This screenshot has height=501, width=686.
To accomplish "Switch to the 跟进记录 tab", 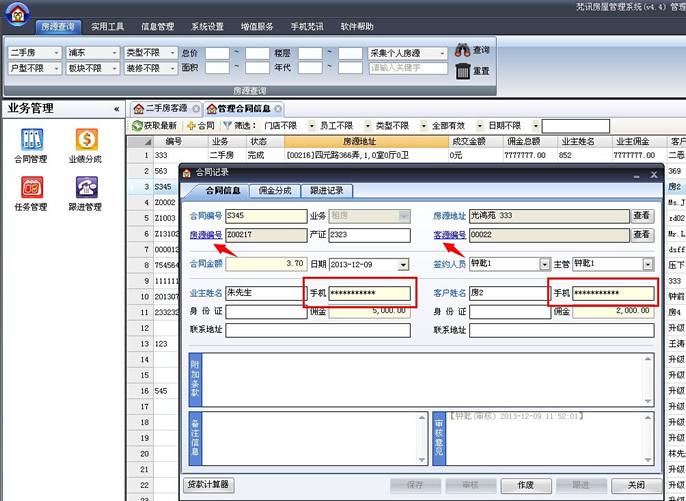I will pyautogui.click(x=325, y=189).
